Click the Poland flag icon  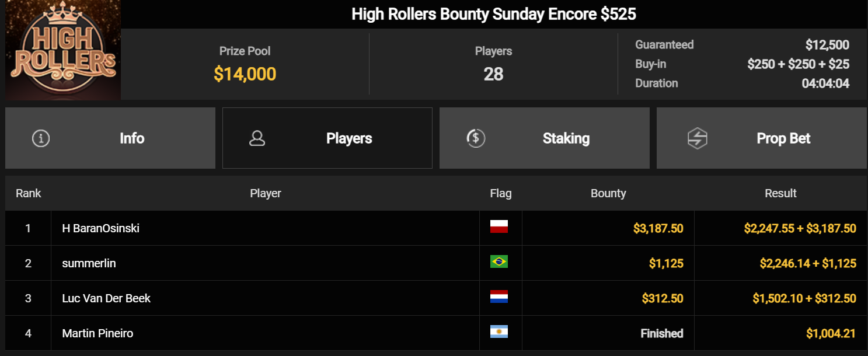point(499,227)
